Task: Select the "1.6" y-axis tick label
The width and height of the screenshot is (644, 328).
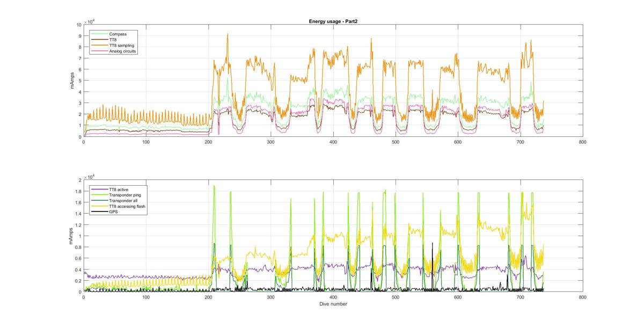Action: (x=78, y=202)
